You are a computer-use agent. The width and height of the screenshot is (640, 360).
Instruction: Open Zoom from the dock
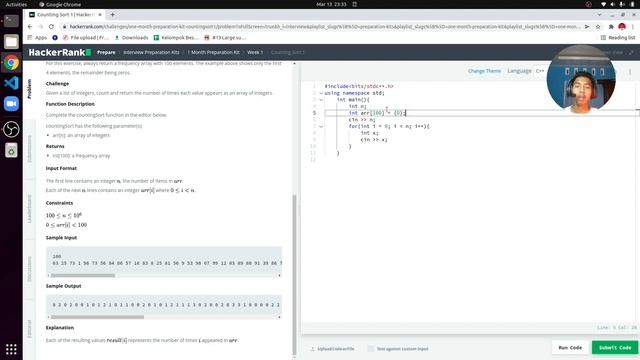tap(11, 104)
